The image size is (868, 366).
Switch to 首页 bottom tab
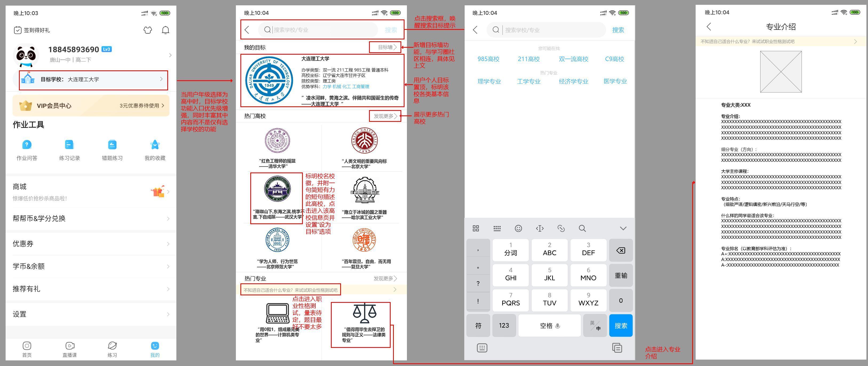pyautogui.click(x=27, y=349)
